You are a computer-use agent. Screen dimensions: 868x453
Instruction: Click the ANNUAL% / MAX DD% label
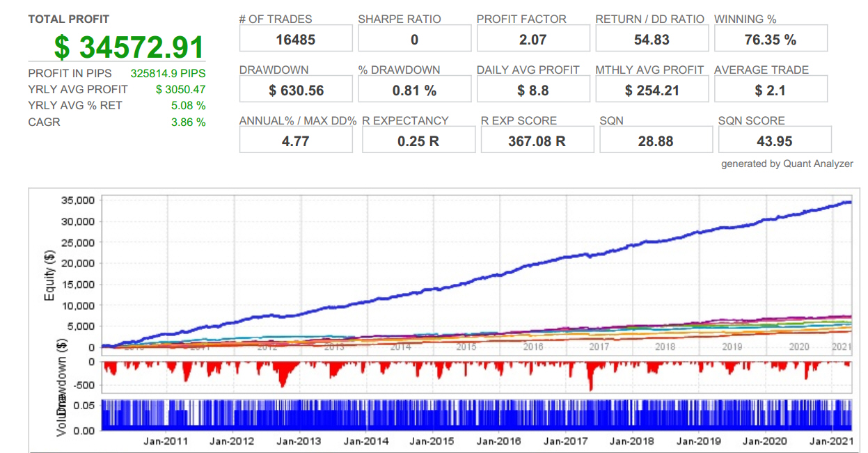(298, 121)
